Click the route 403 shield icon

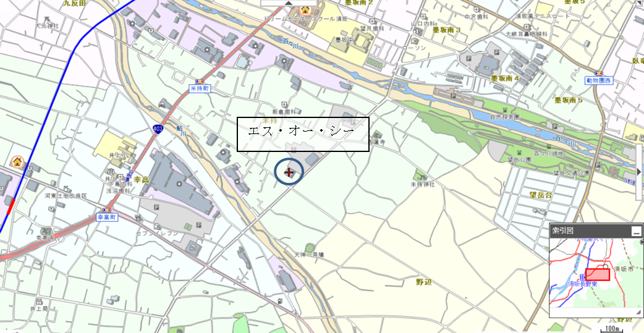pyautogui.click(x=157, y=130)
